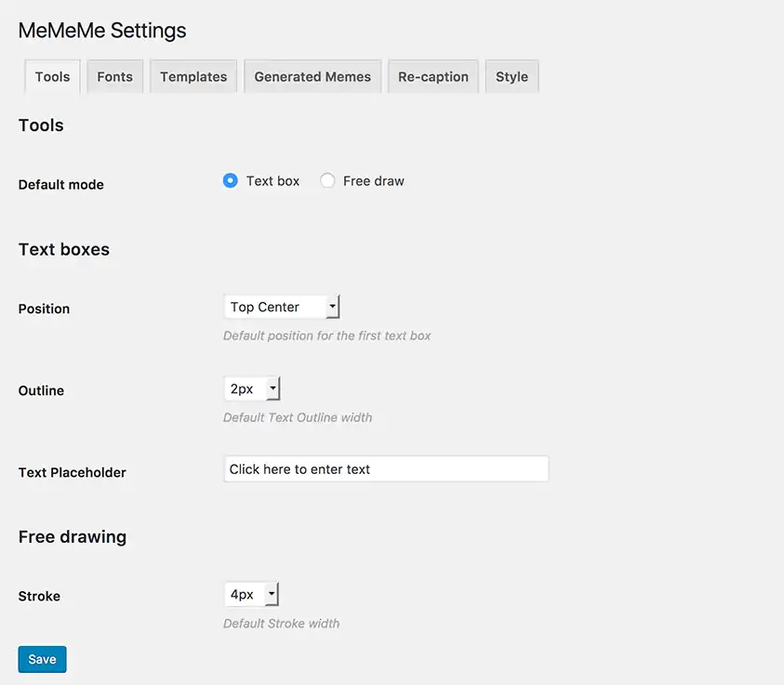
Task: Click the MeMeMe Settings page heading
Action: [x=101, y=30]
